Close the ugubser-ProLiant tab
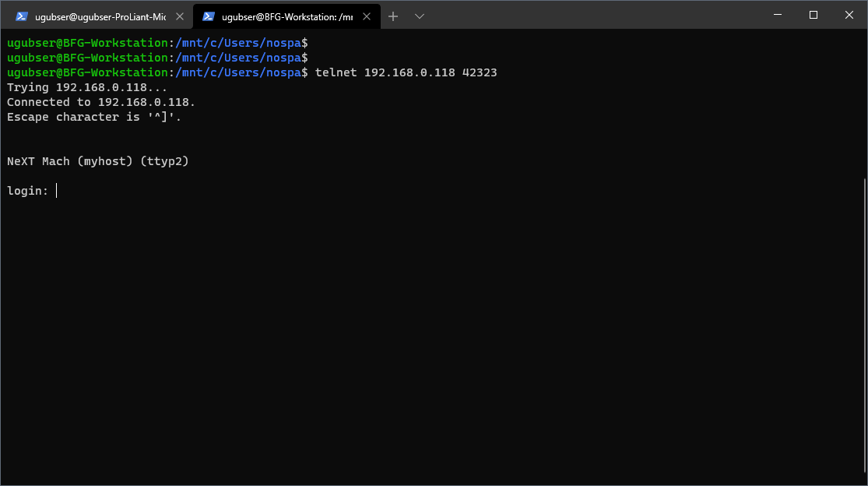The image size is (868, 486). pos(180,16)
